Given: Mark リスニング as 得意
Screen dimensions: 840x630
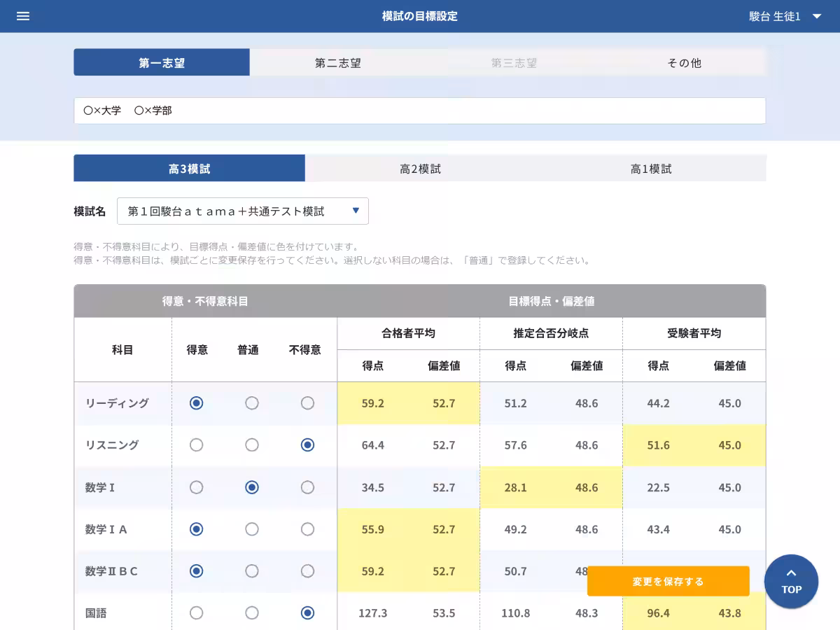Looking at the screenshot, I should coord(196,445).
